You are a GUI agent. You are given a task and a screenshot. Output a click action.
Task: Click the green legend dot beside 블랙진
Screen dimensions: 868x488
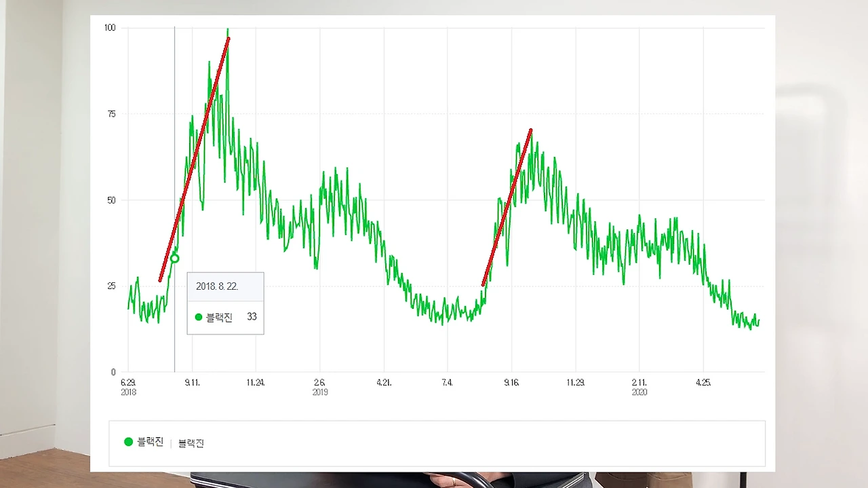click(x=128, y=442)
